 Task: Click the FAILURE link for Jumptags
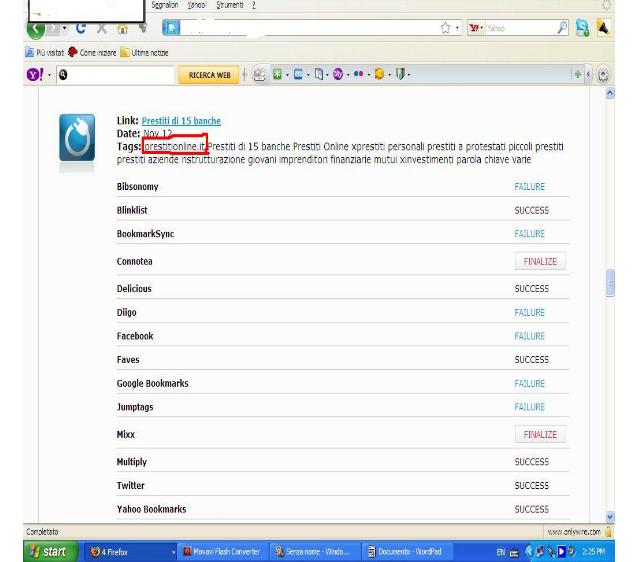click(529, 407)
